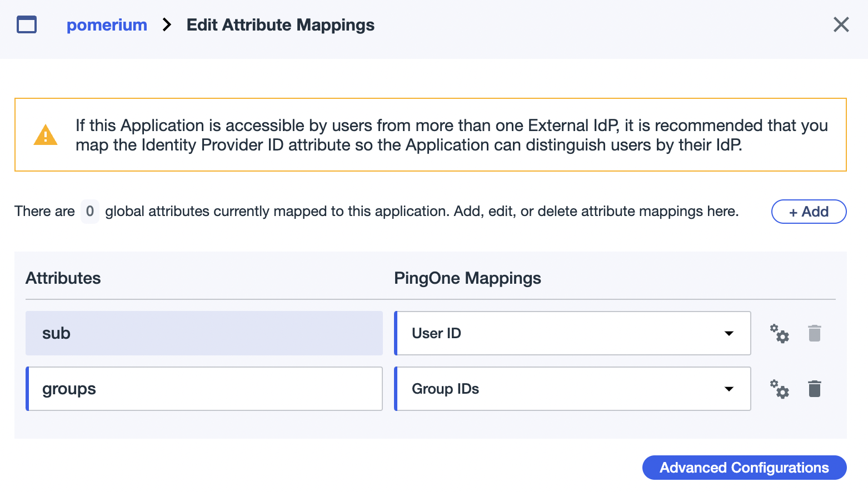868x492 pixels.
Task: Open the Group IDs mapping dropdown
Action: point(729,389)
